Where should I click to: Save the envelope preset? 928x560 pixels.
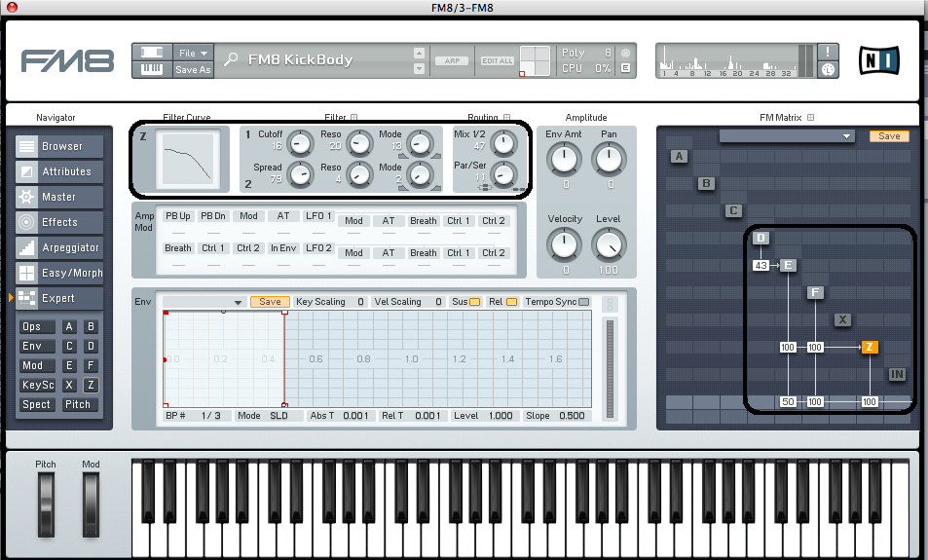(270, 302)
